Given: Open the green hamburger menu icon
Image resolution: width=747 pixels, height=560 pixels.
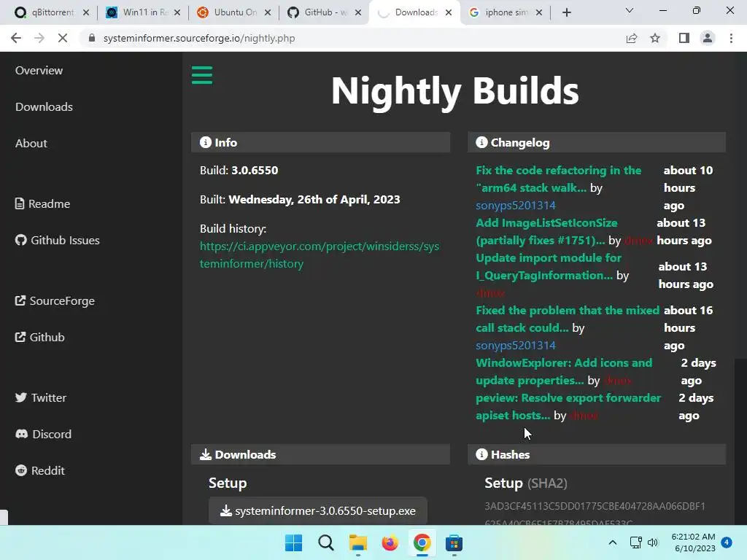Looking at the screenshot, I should 202,75.
